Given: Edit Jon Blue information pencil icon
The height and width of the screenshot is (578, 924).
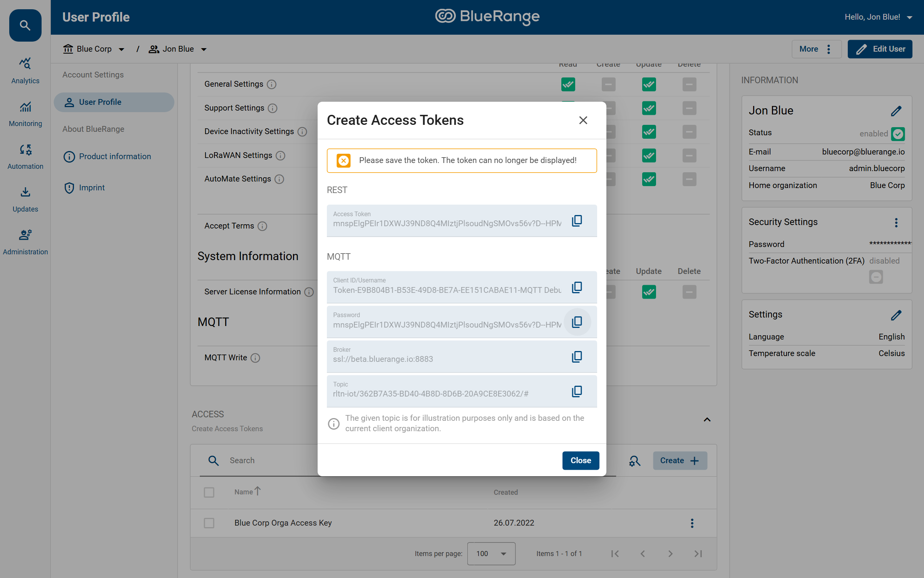Looking at the screenshot, I should (x=896, y=111).
